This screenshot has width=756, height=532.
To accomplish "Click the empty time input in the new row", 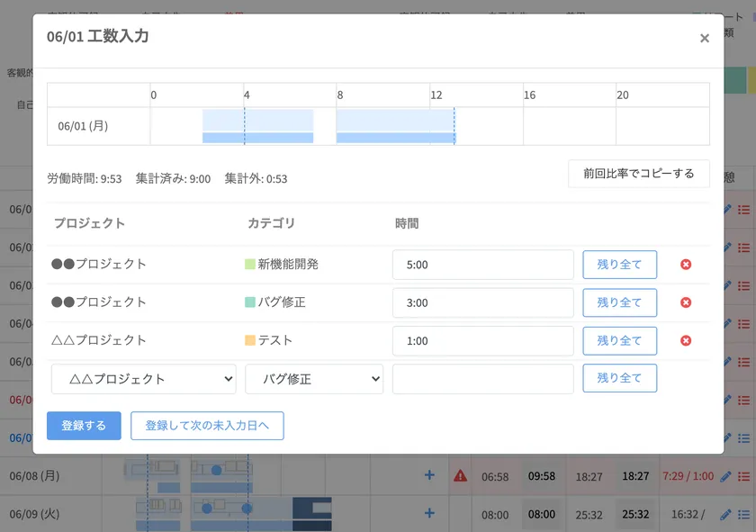I will (482, 379).
